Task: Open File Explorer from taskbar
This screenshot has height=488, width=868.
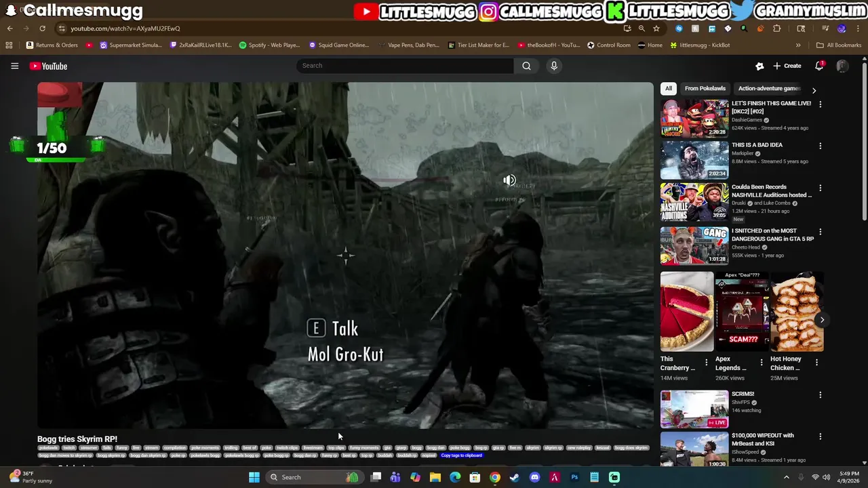Action: (x=435, y=477)
